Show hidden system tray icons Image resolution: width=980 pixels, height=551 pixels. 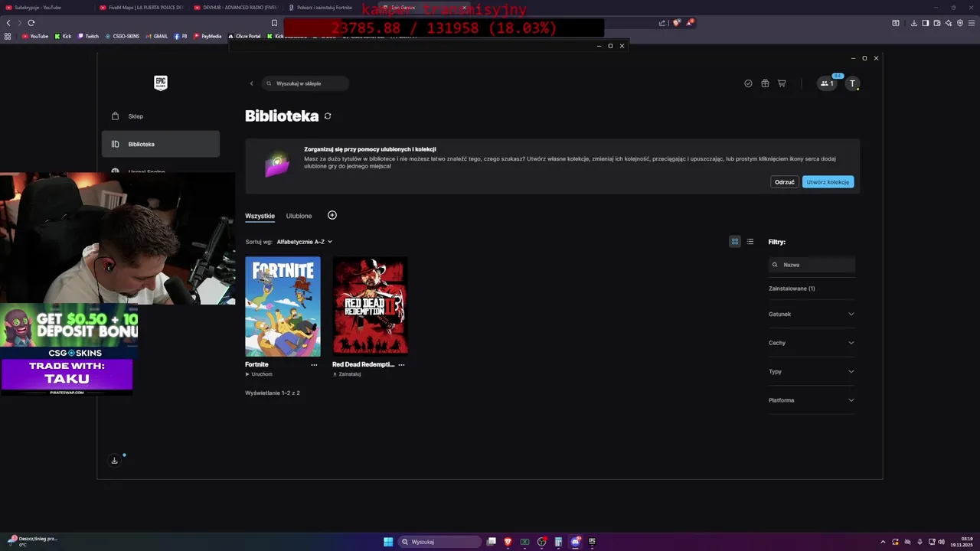(x=883, y=542)
